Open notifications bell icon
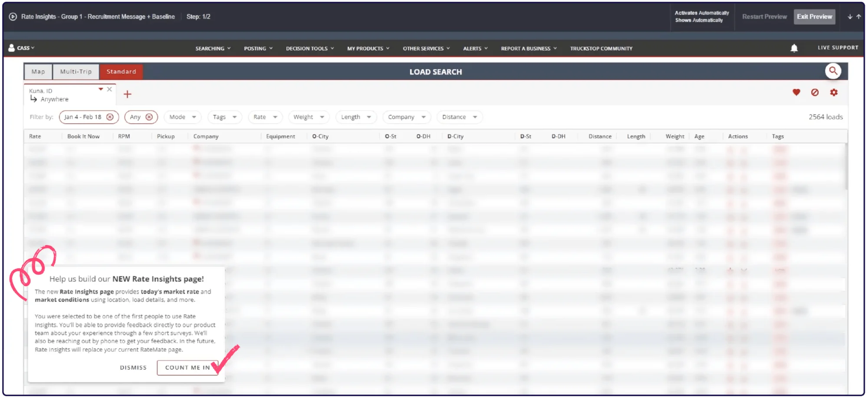Screen dimensions: 868x399 [x=794, y=48]
